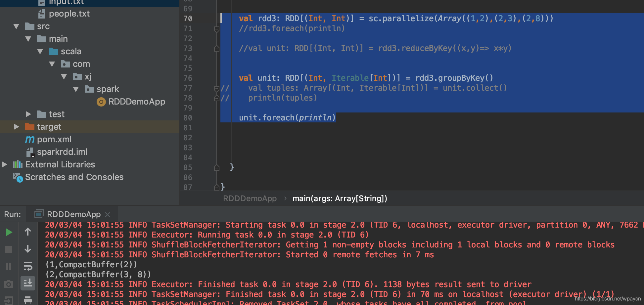This screenshot has width=644, height=305.
Task: Click line number 70 in the gutter
Action: pyautogui.click(x=188, y=19)
